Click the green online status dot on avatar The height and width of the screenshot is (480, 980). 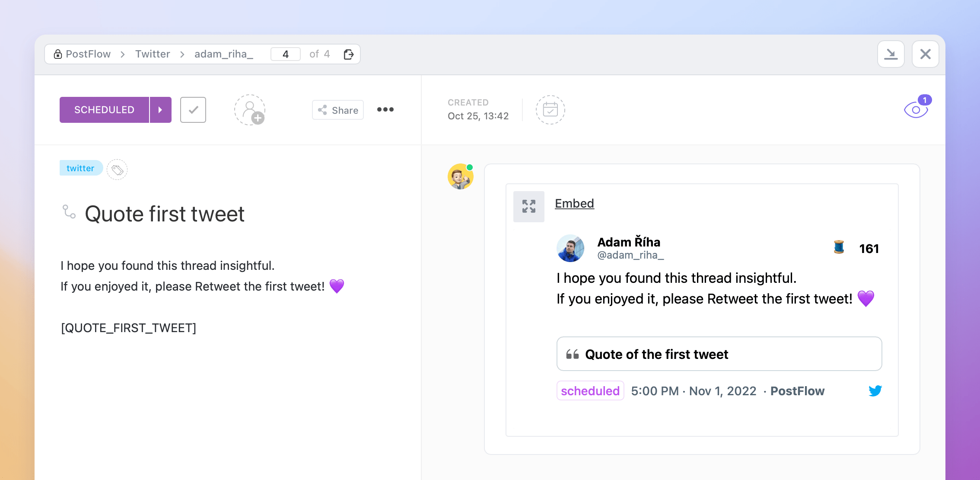tap(470, 166)
